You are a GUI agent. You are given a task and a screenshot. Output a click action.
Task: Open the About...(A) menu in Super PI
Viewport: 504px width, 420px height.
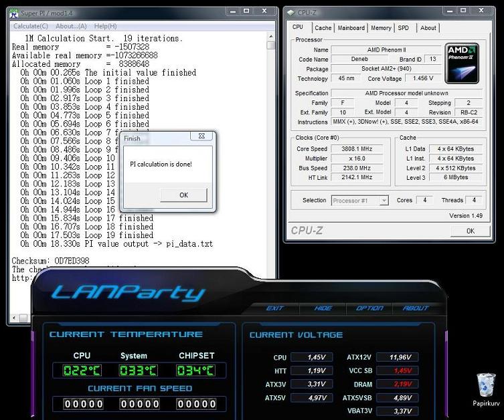(x=71, y=26)
